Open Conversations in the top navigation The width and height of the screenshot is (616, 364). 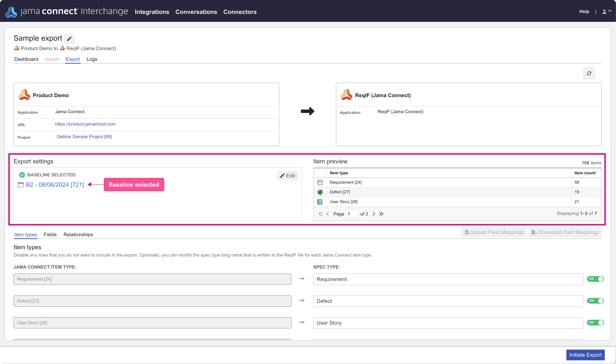tap(196, 12)
